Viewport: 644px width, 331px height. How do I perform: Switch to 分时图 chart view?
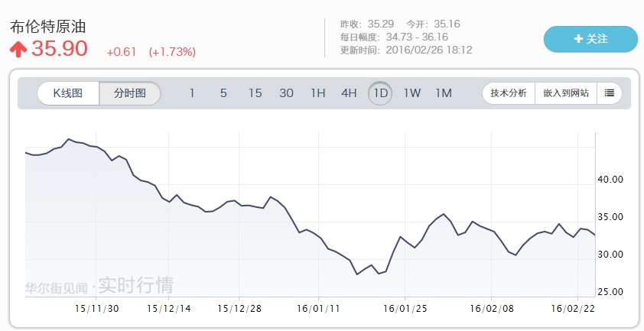pos(130,93)
